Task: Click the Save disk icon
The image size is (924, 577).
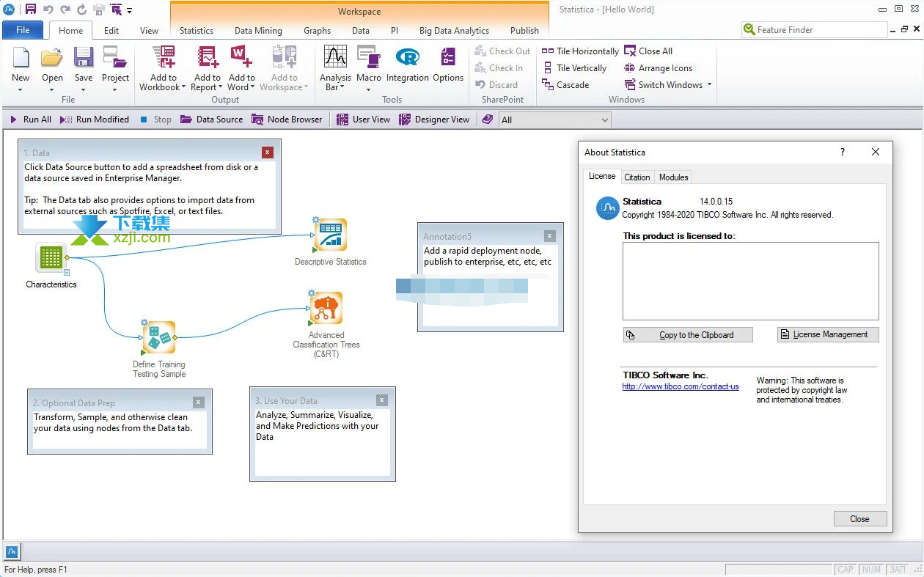Action: [84, 57]
